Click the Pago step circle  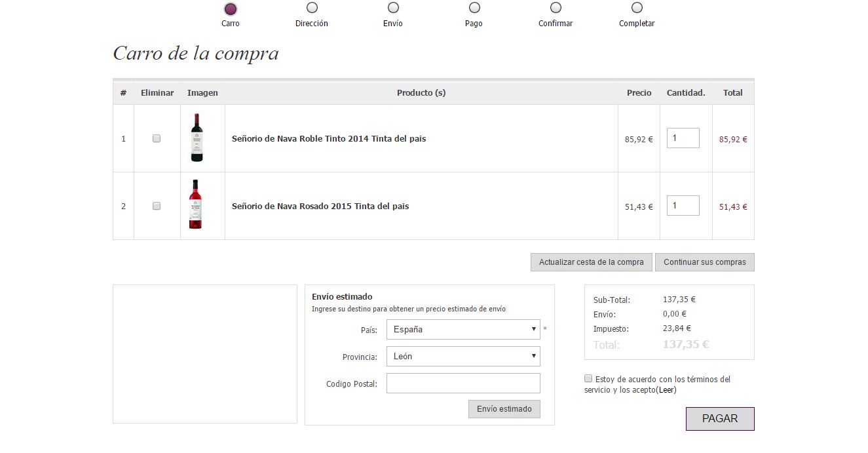(474, 7)
